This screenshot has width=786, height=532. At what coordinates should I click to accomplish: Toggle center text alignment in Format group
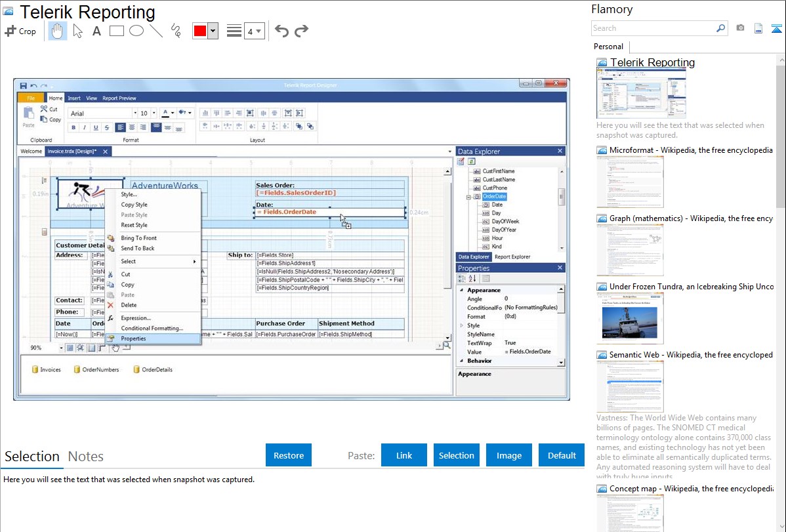click(132, 127)
